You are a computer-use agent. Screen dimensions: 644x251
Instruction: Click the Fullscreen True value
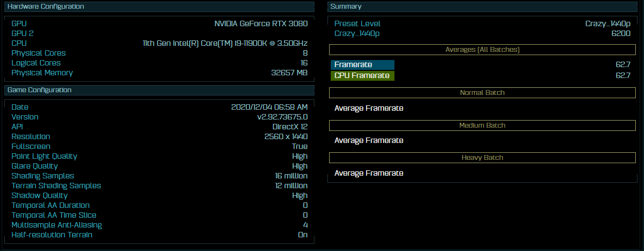[x=300, y=147]
